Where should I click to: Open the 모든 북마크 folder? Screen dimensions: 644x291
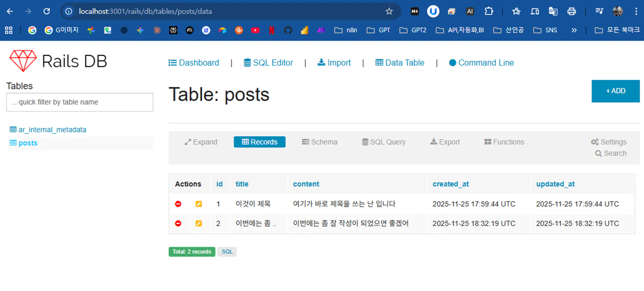[x=617, y=30]
